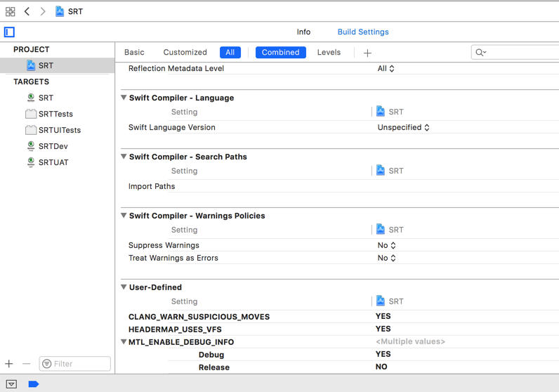Viewport: 559px width, 392px height.
Task: Click SRT column icon under Swift Compiler Language
Action: point(381,111)
